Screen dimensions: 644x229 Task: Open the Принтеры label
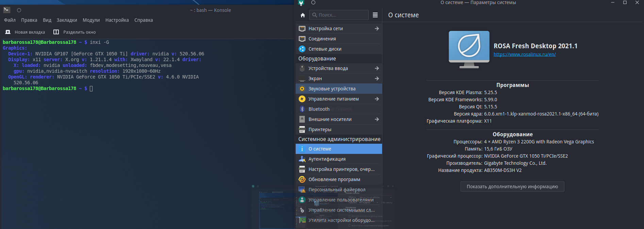320,129
